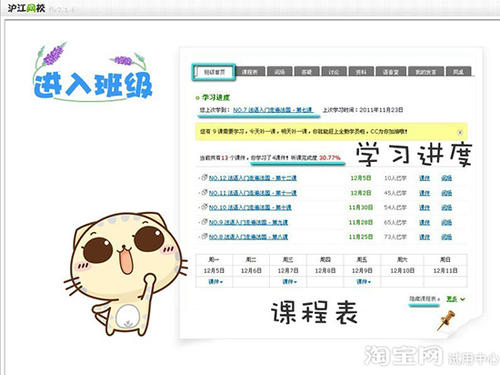
Task: Select the highlighted 班级首页 tab
Action: (214, 72)
